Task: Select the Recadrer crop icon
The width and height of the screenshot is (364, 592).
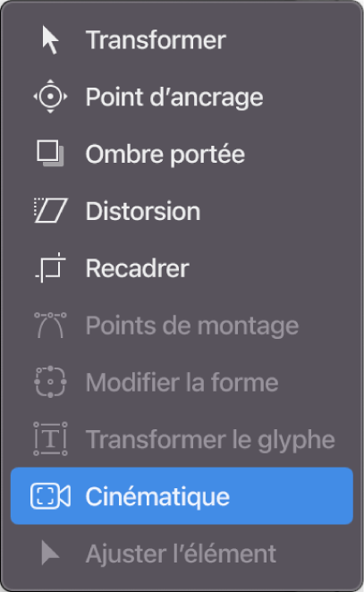Action: point(51,267)
